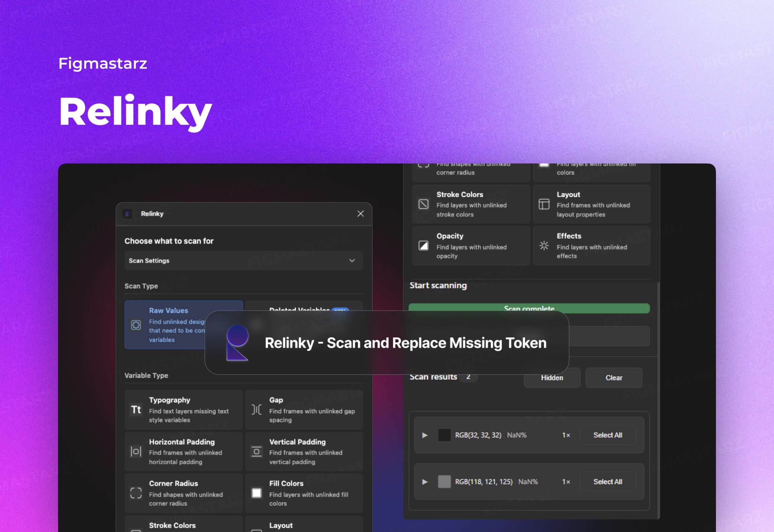
Task: Click the gray RGB(118, 121, 125) color swatch
Action: pos(444,482)
